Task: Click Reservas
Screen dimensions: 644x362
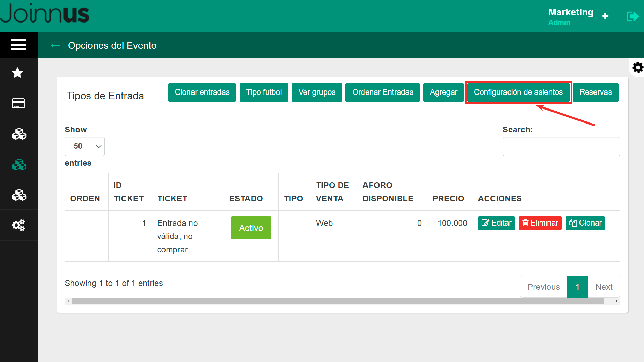Action: [596, 92]
